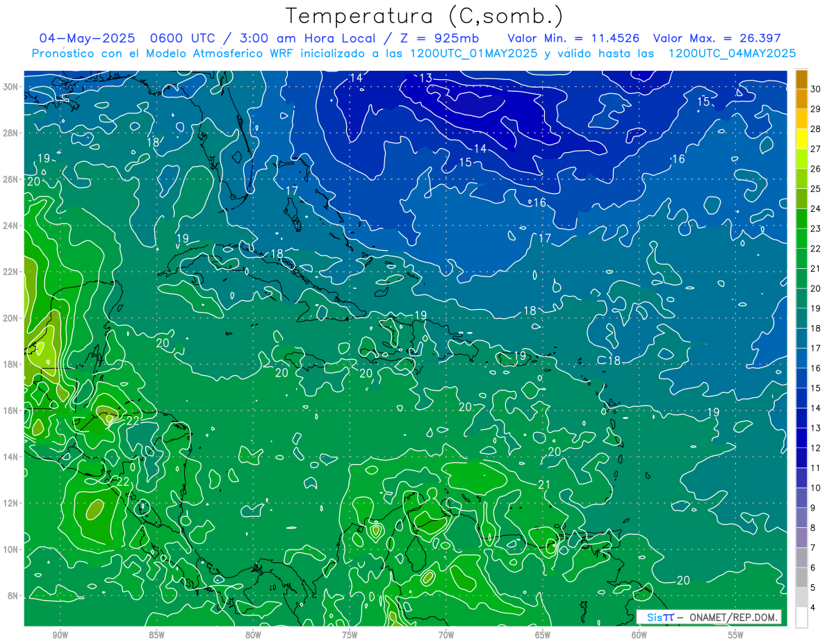Click the 'ONAMET/REP.DOM.' credit label

click(732, 617)
